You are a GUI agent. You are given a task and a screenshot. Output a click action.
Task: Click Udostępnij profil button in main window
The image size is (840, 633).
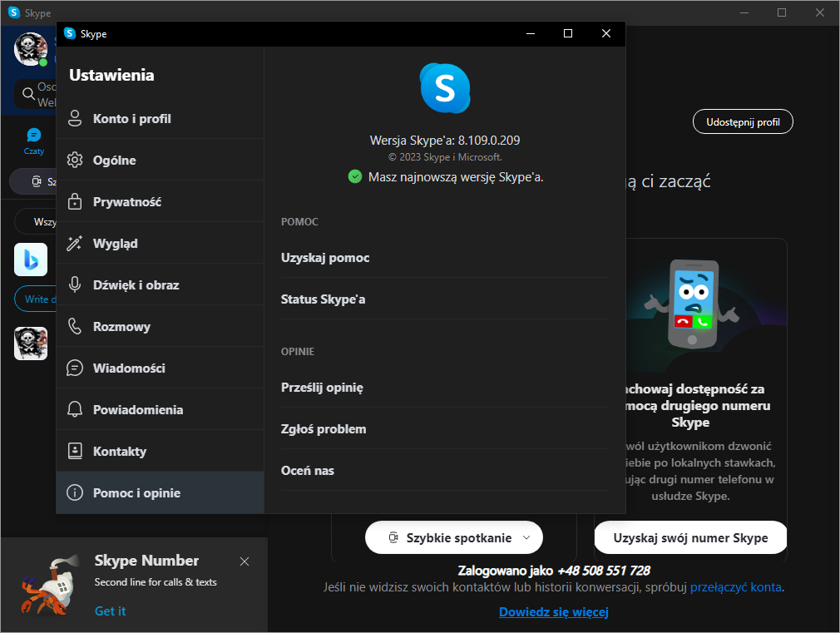[743, 122]
